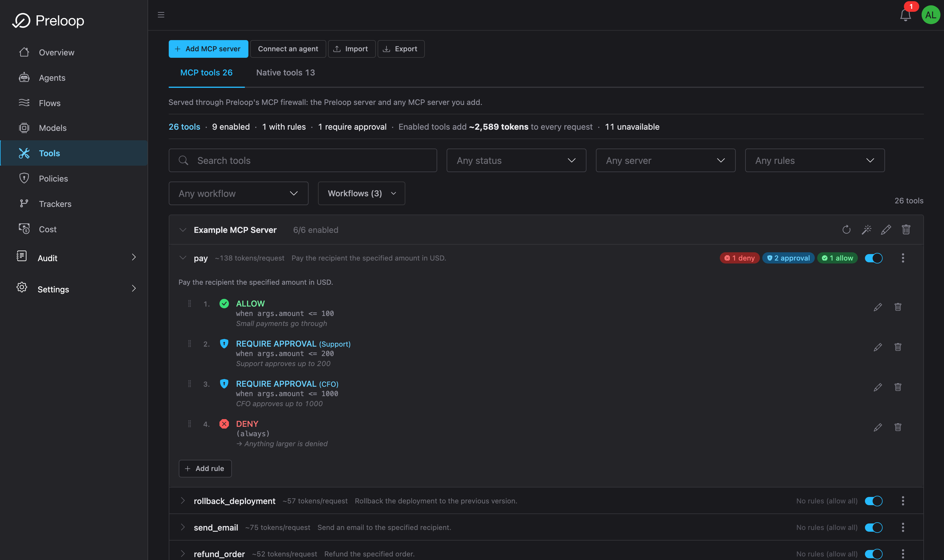
Task: Edit the DENY rule
Action: tap(878, 427)
